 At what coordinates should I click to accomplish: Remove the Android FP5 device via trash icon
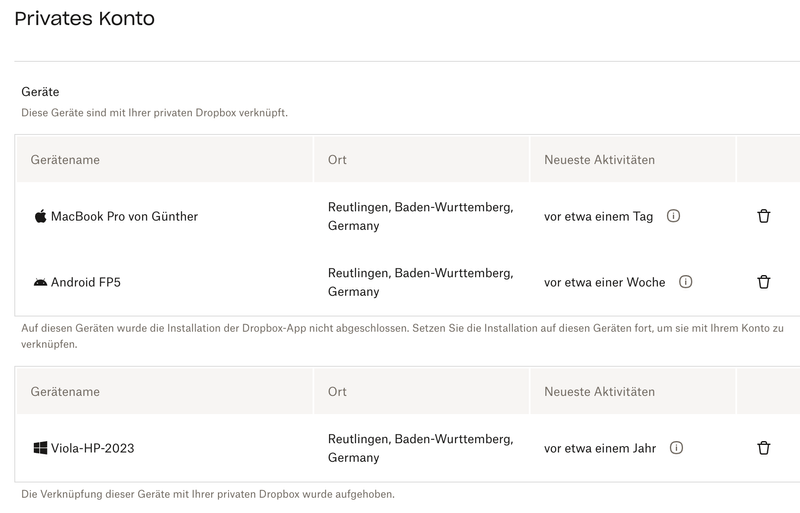tap(764, 282)
